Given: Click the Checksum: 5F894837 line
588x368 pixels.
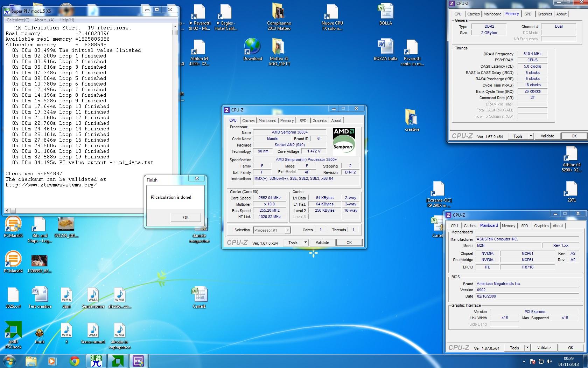Looking at the screenshot, I should pyautogui.click(x=34, y=173).
